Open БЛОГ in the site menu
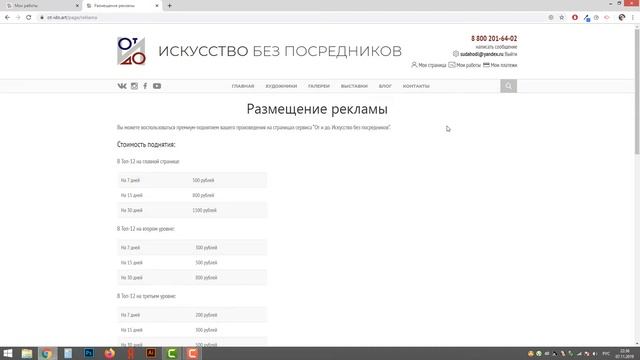Viewport: 640px width, 360px height. coord(385,86)
